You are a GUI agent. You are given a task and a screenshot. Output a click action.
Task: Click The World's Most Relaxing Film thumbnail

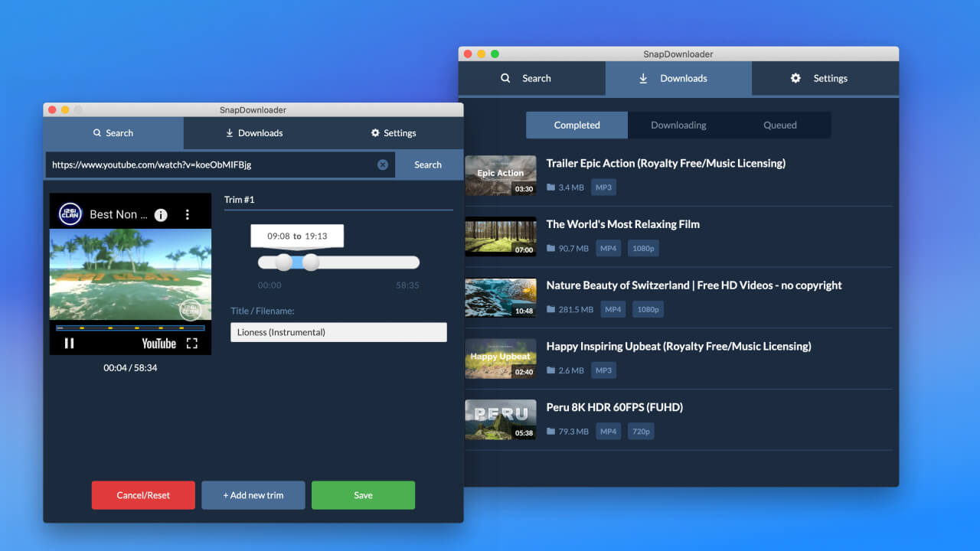pyautogui.click(x=501, y=236)
